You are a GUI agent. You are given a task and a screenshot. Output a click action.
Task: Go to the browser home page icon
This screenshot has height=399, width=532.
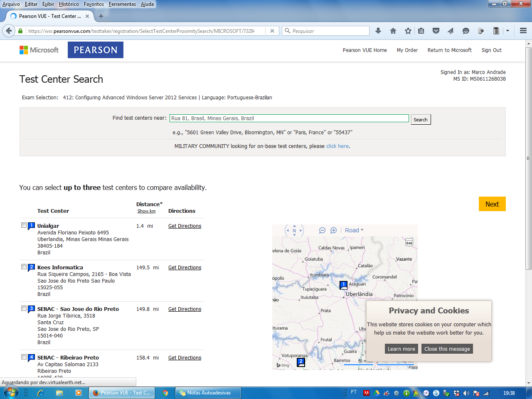(x=393, y=31)
